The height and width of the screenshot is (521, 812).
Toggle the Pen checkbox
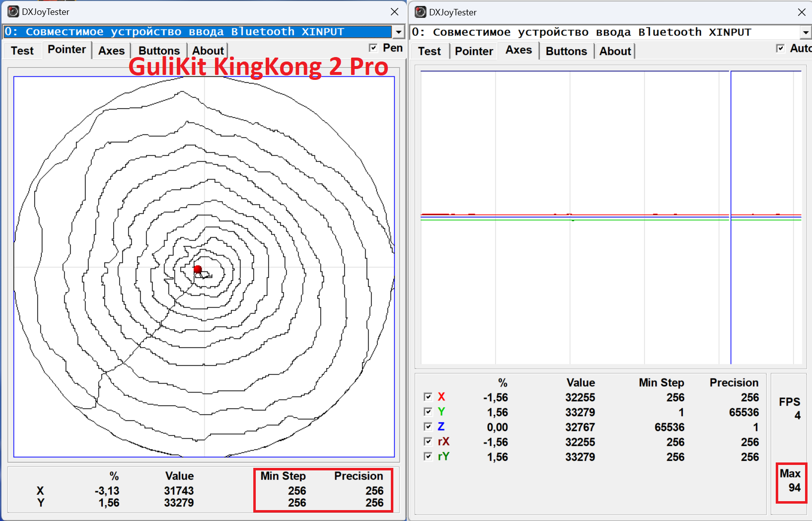(x=373, y=48)
